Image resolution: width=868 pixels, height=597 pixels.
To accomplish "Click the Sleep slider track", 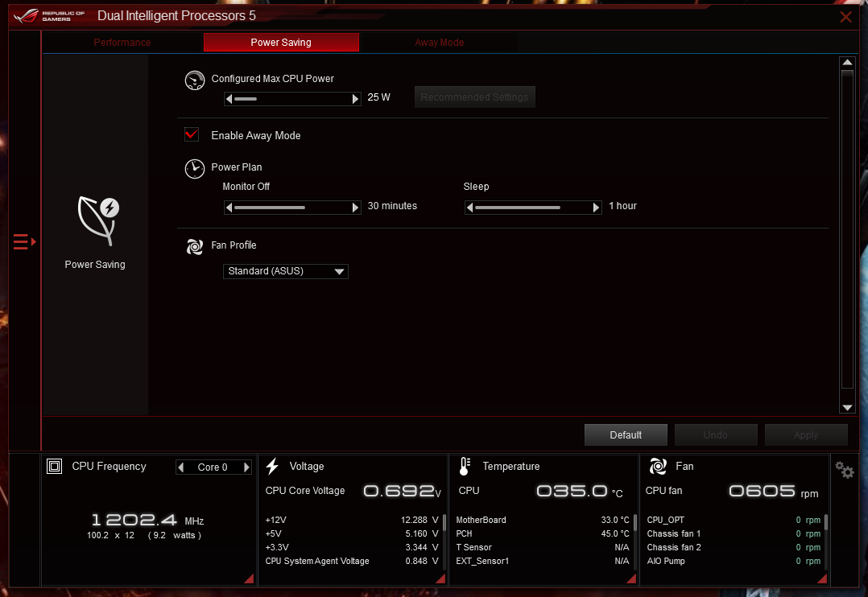I will pyautogui.click(x=533, y=208).
